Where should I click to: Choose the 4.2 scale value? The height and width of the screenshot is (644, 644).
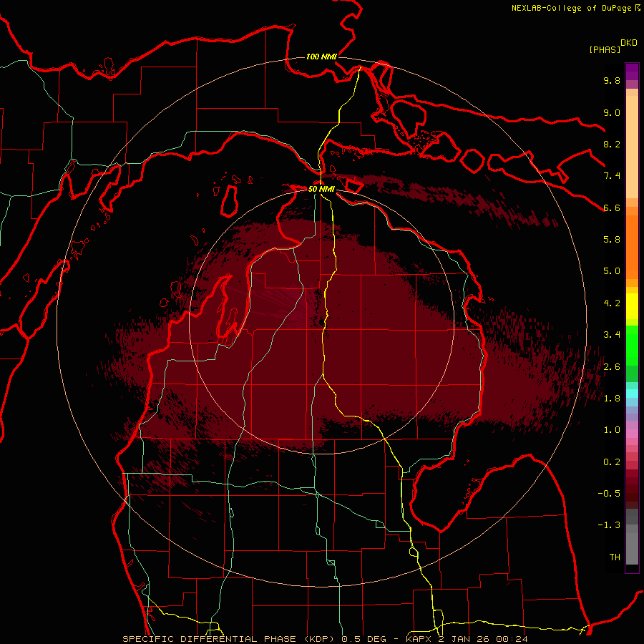(x=612, y=303)
